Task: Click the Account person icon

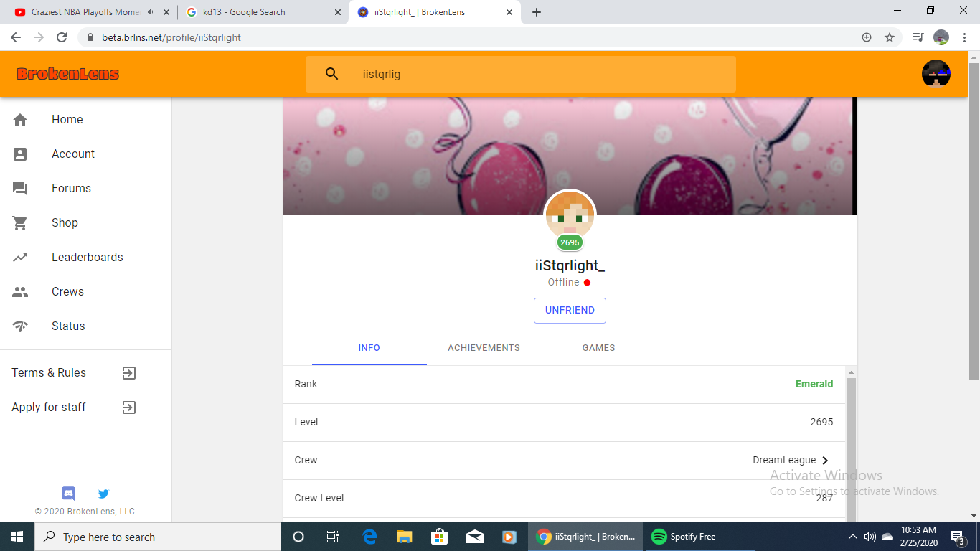Action: pos(20,154)
